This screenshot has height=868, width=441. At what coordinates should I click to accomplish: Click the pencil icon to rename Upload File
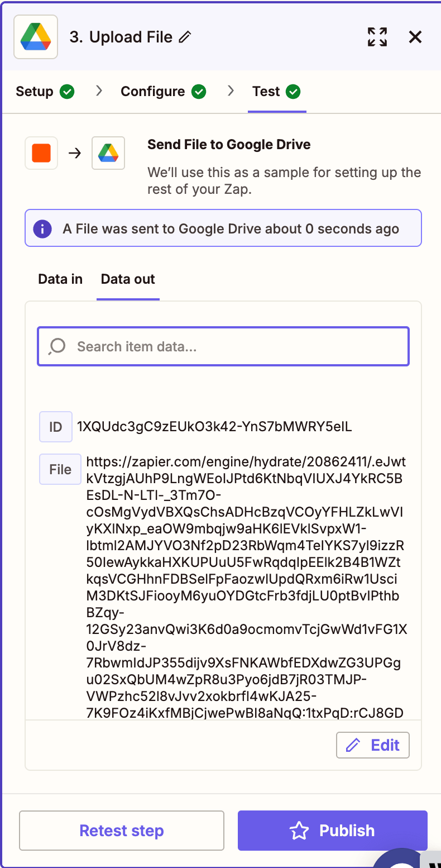pos(186,37)
